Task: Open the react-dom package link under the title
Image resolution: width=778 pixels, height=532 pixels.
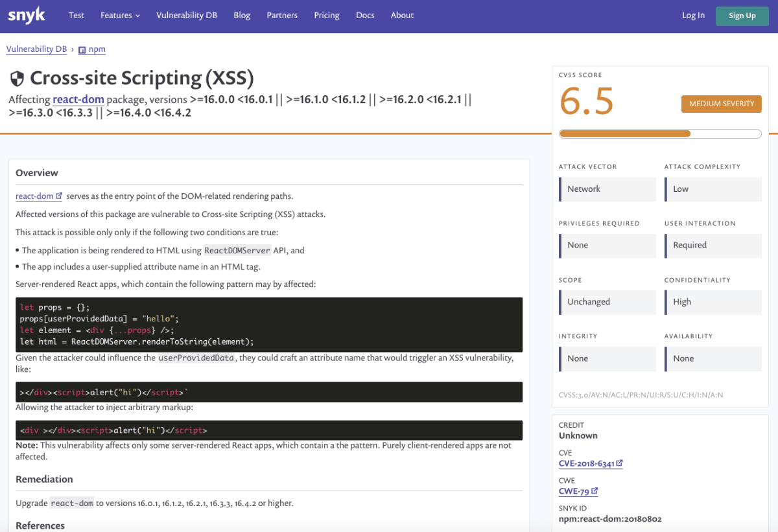Action: [x=78, y=99]
